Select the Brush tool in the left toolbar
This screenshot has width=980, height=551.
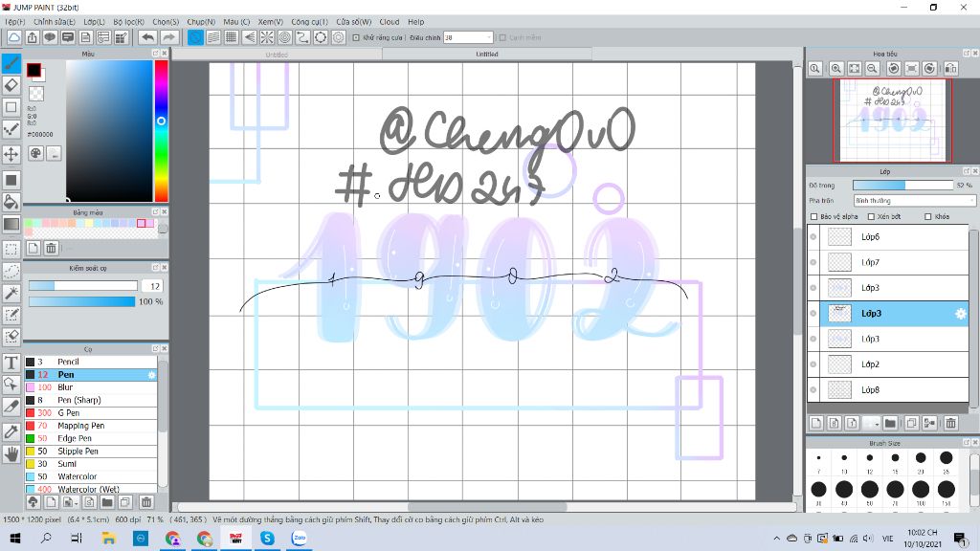pos(11,63)
